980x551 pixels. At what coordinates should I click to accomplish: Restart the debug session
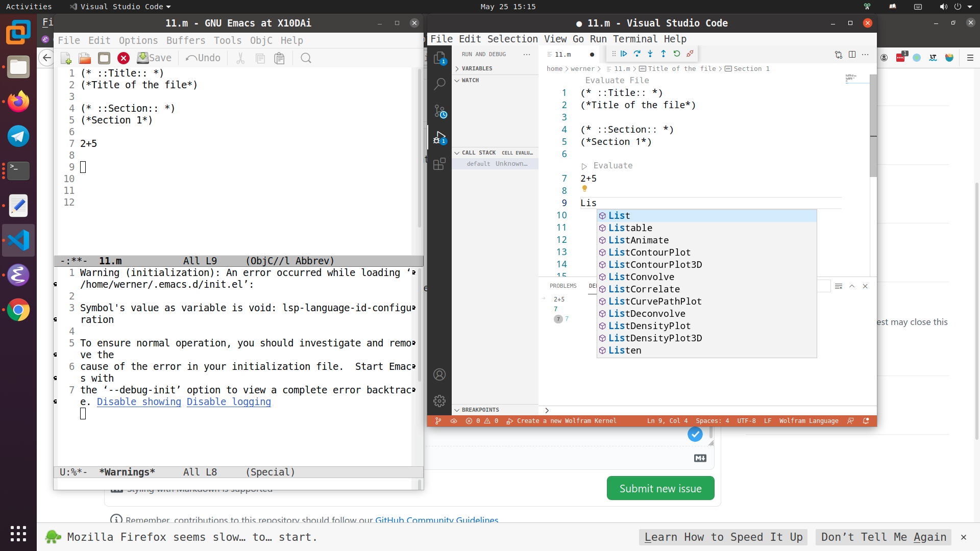[x=677, y=54]
